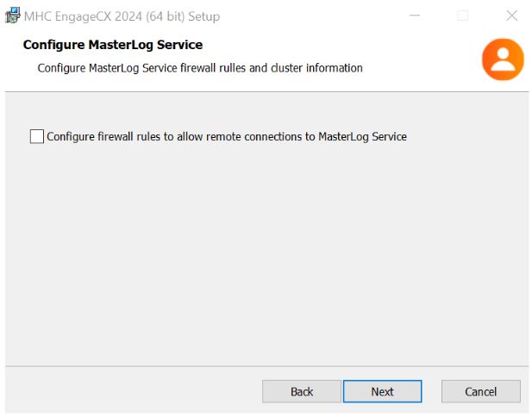The width and height of the screenshot is (532, 418).
Task: Enable firewall rules for MasterLog Service checkbox
Action: [36, 137]
